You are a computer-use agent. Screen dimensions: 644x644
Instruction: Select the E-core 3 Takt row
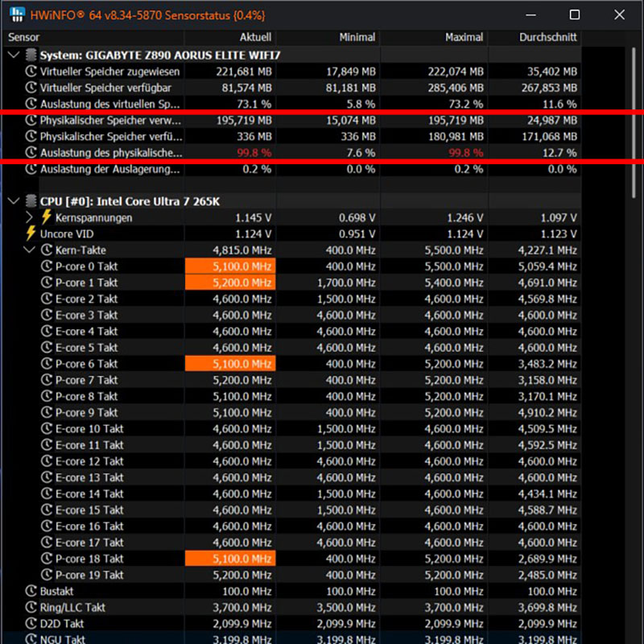[291, 315]
